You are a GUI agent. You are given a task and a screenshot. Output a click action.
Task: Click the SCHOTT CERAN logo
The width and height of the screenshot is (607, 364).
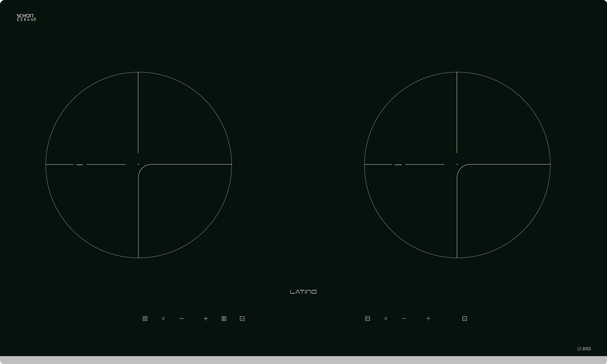(26, 17)
